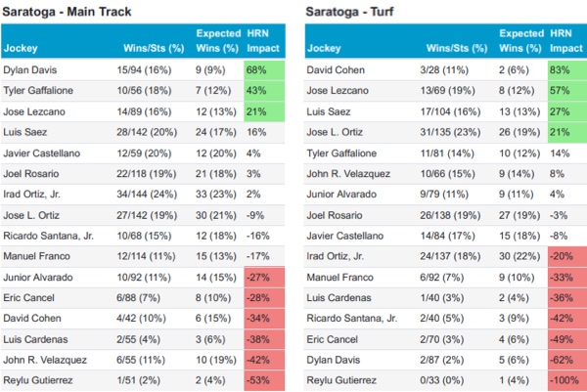Click HRN Impact header in Main Track table

(260, 39)
